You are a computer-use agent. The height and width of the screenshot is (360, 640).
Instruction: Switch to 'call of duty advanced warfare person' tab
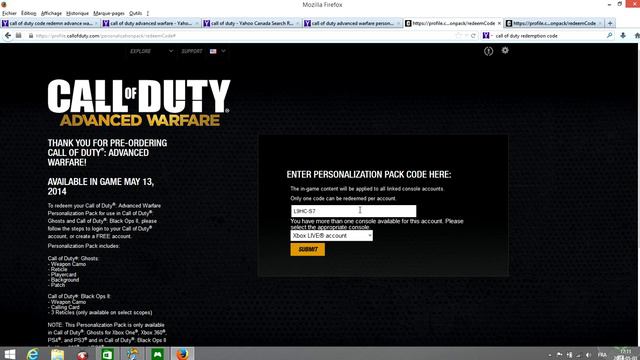[x=352, y=23]
